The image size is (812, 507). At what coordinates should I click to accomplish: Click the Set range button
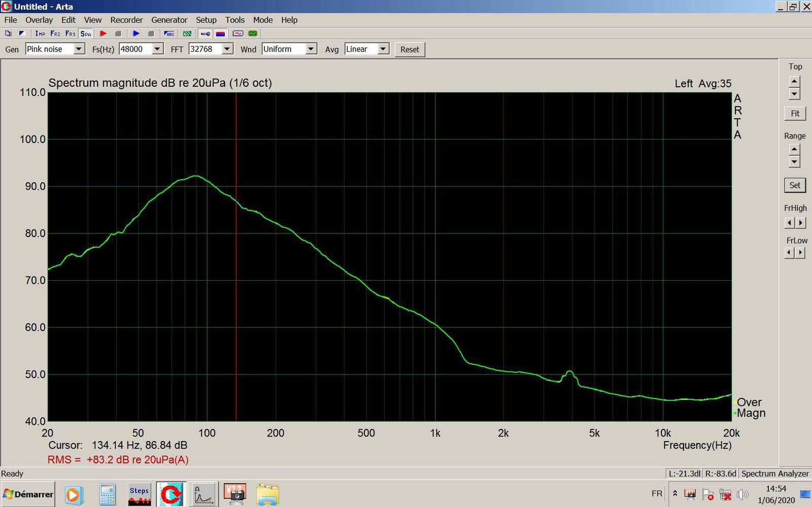coord(795,185)
